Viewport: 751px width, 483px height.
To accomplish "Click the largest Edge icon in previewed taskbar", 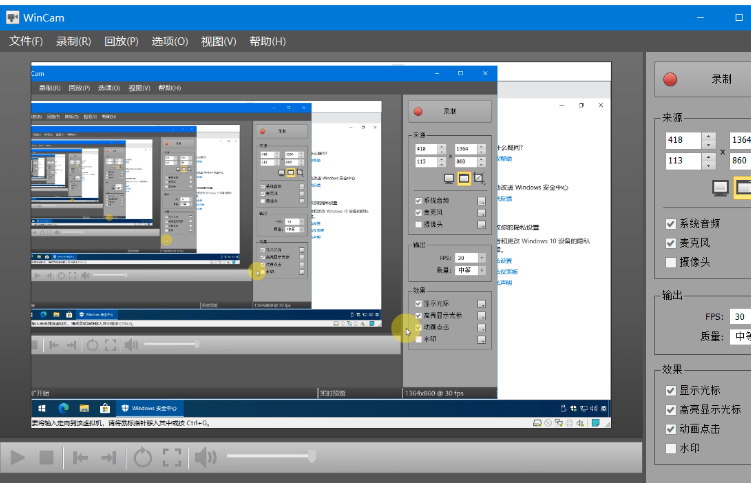I will point(63,408).
